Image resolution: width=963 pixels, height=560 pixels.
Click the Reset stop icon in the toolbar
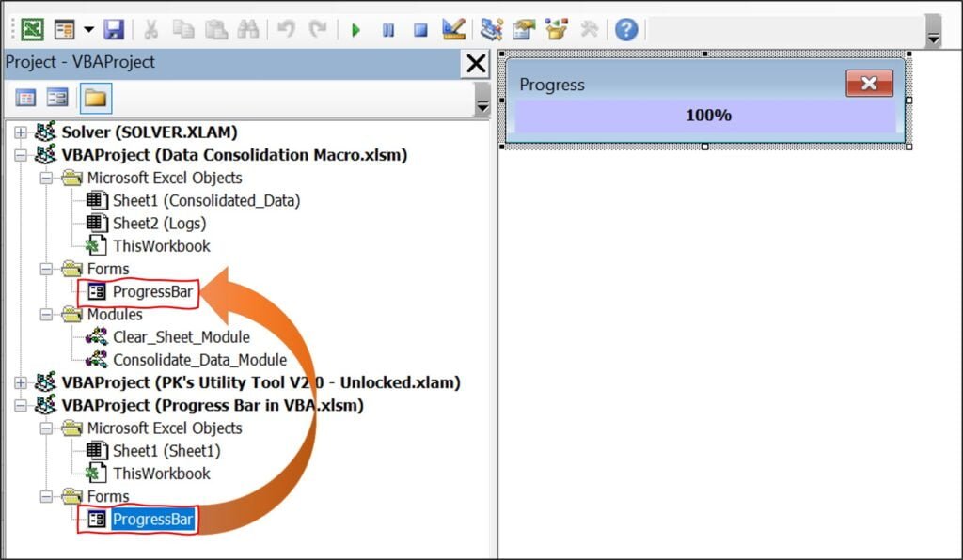click(420, 30)
